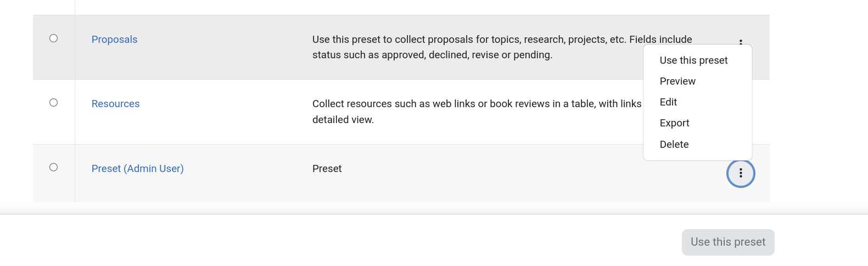
Task: Select the Resources preset radio button
Action: click(x=53, y=102)
